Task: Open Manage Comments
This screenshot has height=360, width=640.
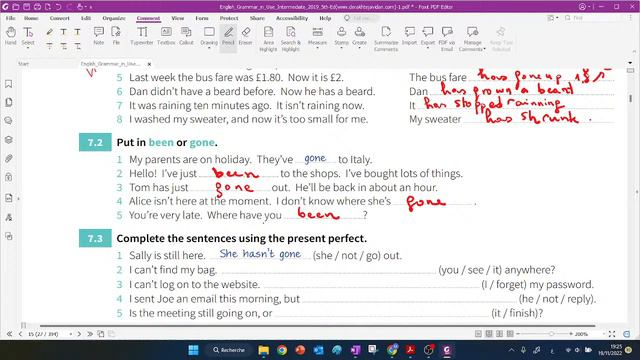Action: coord(472,39)
